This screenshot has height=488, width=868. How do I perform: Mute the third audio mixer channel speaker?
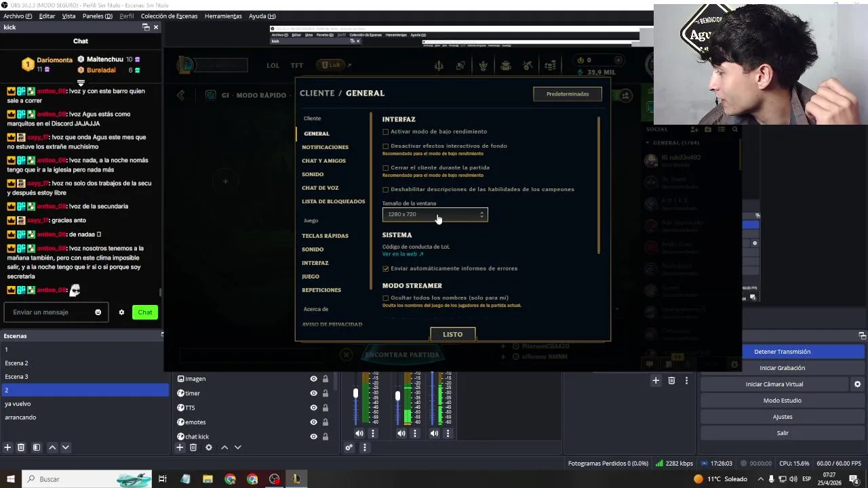point(434,433)
